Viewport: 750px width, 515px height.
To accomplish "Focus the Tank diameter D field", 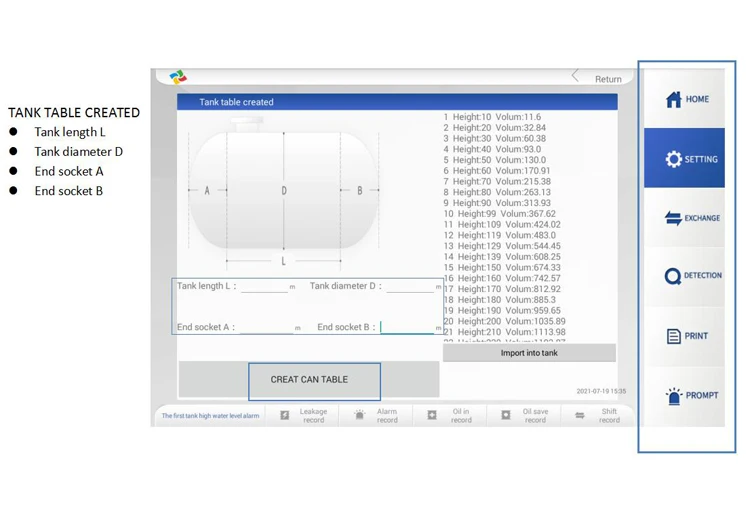I will pos(410,287).
